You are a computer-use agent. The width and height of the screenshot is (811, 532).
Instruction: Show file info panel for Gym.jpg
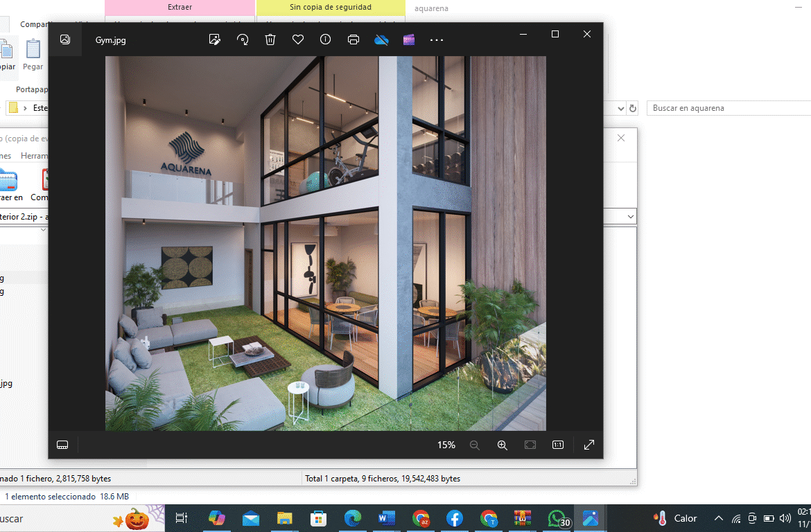(325, 39)
